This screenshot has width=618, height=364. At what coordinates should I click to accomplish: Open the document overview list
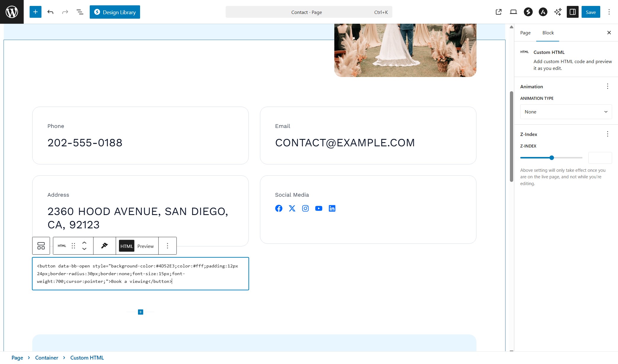point(80,12)
